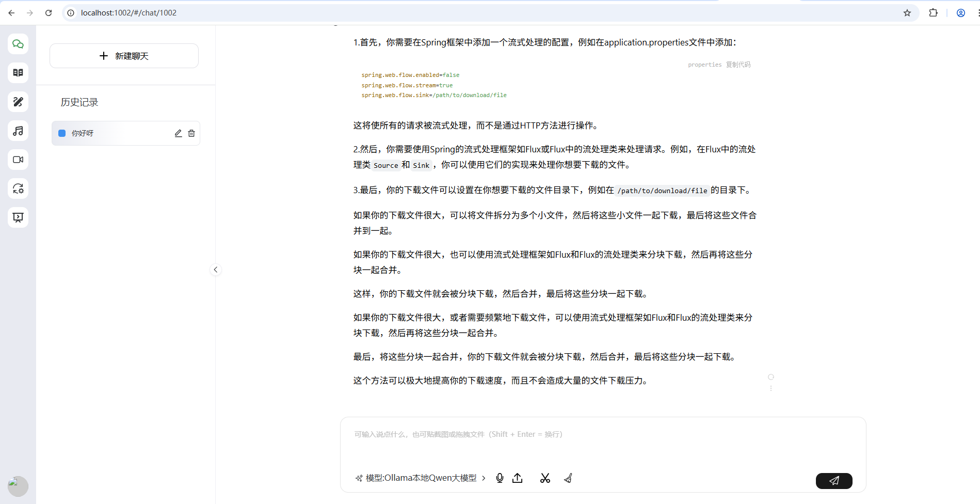Open the more options dots beside reply
The width and height of the screenshot is (980, 504).
771,388
